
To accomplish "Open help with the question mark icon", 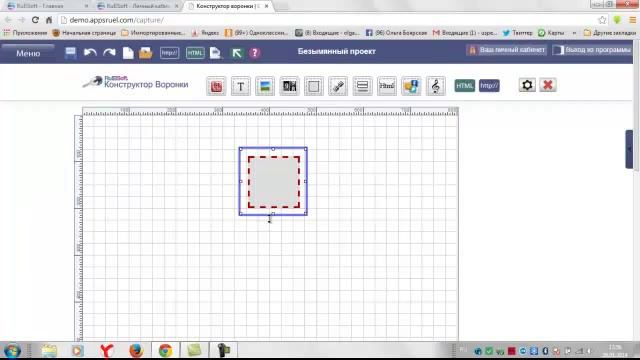I will 255,53.
